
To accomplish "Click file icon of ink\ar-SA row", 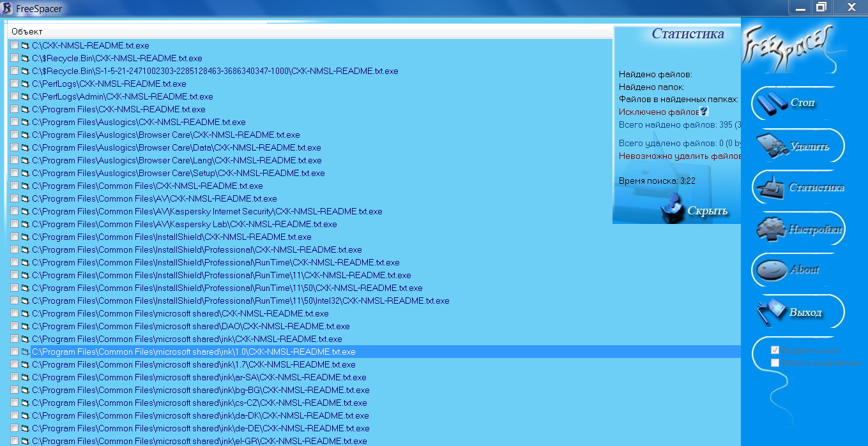I will coord(25,377).
